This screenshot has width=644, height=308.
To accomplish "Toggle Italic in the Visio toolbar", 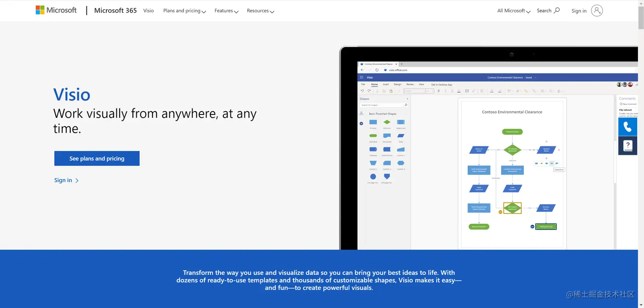I will tap(446, 91).
